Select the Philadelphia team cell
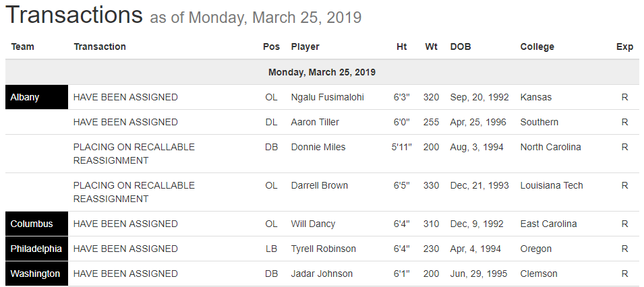This screenshot has width=644, height=287. 36,249
